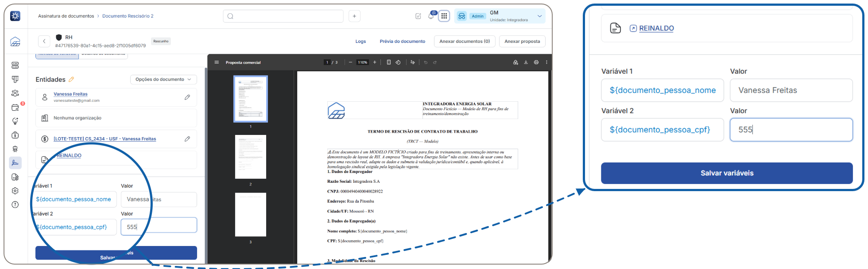868x269 pixels.
Task: Click the fit-to-page toggle in PDF toolbar
Action: click(x=388, y=62)
